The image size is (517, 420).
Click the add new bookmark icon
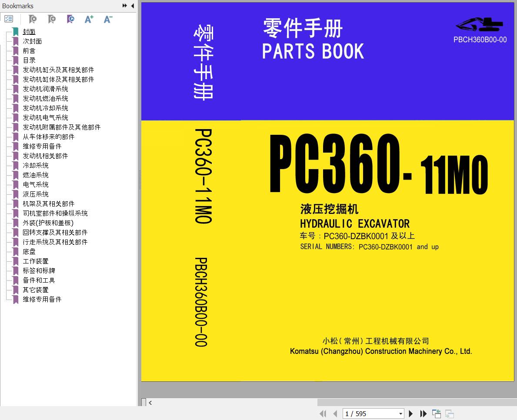pyautogui.click(x=51, y=19)
